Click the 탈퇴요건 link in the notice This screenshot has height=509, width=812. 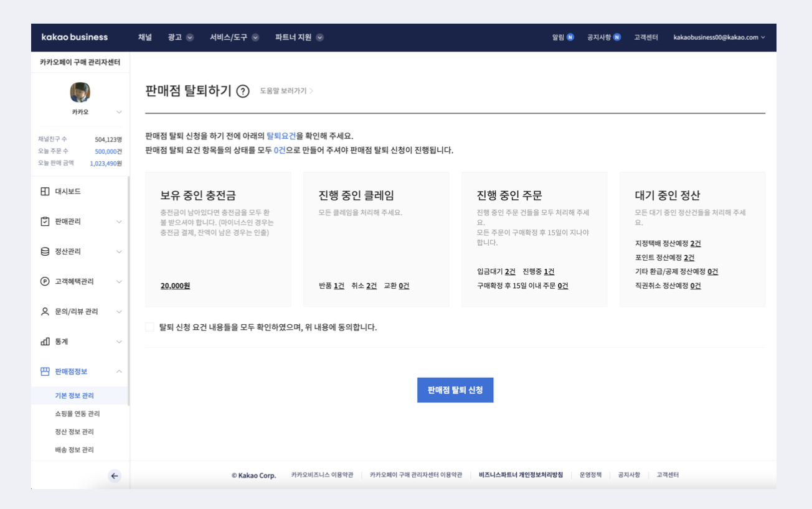[x=281, y=136]
